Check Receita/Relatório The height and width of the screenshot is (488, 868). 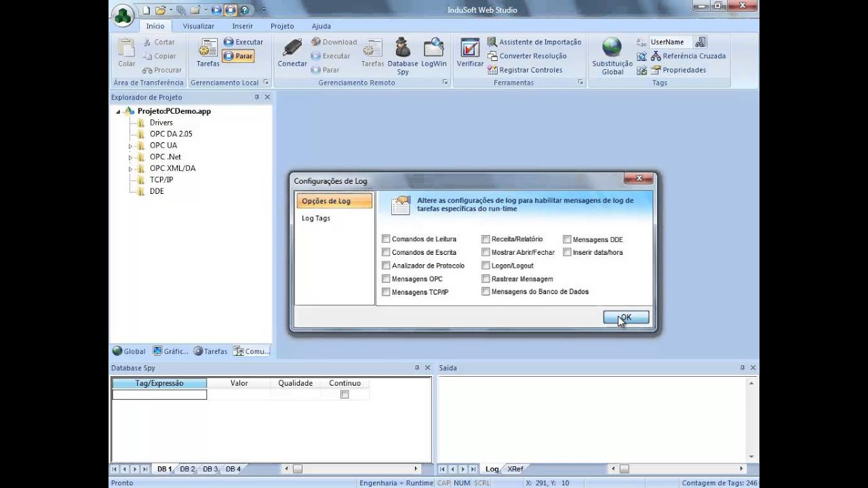(486, 239)
